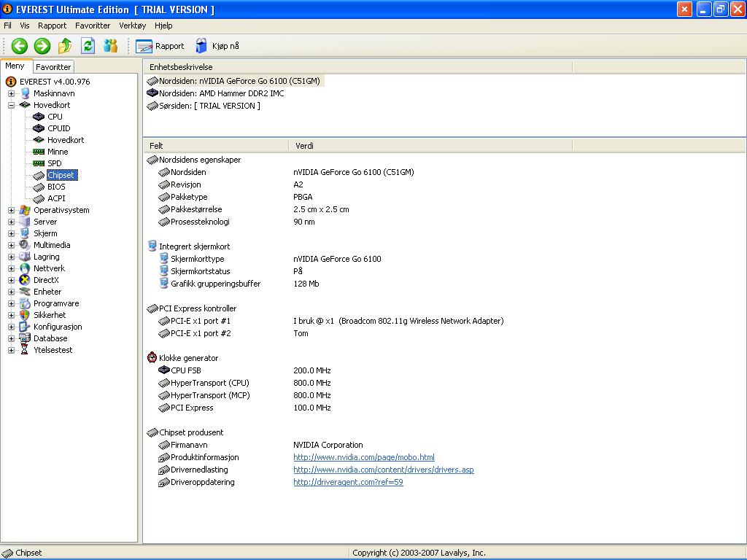
Task: Select the ACPI tree item
Action: 56,198
